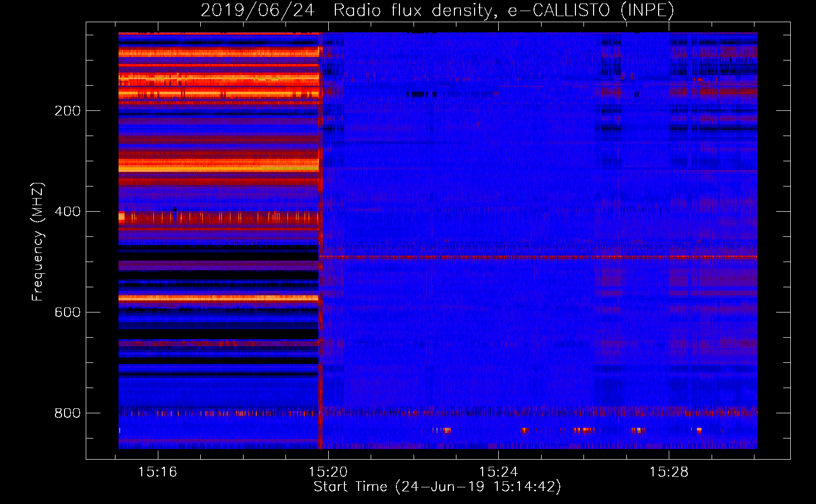Click the 'Frequency (MHZ)' axis label

tap(38, 241)
